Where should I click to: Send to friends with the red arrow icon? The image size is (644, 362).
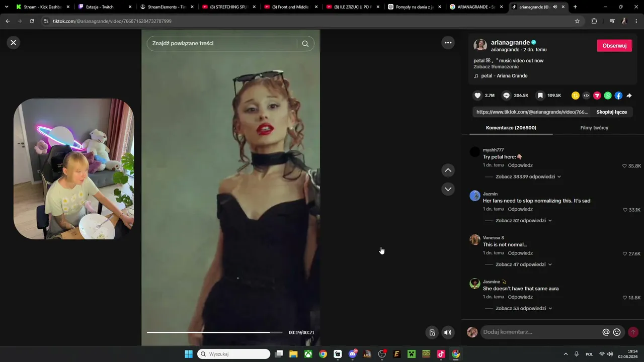[597, 96]
